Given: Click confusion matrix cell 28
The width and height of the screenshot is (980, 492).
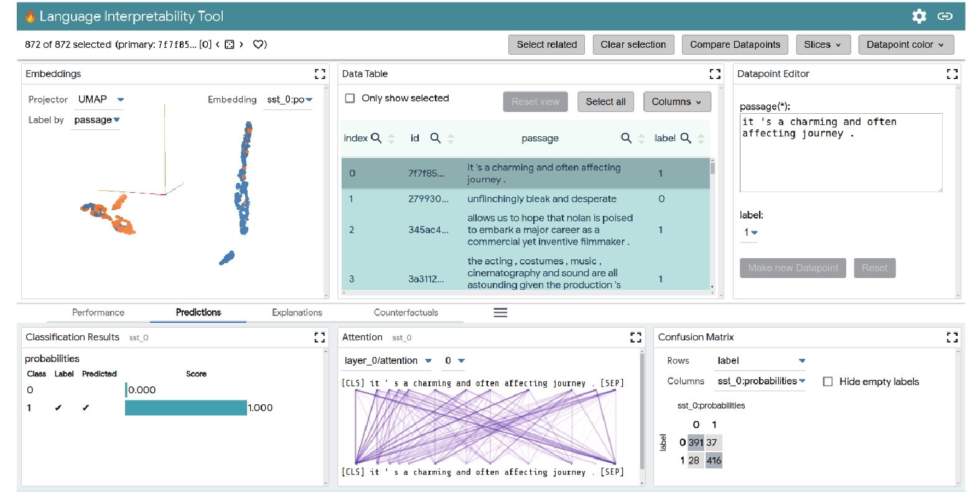Looking at the screenshot, I should (x=696, y=461).
